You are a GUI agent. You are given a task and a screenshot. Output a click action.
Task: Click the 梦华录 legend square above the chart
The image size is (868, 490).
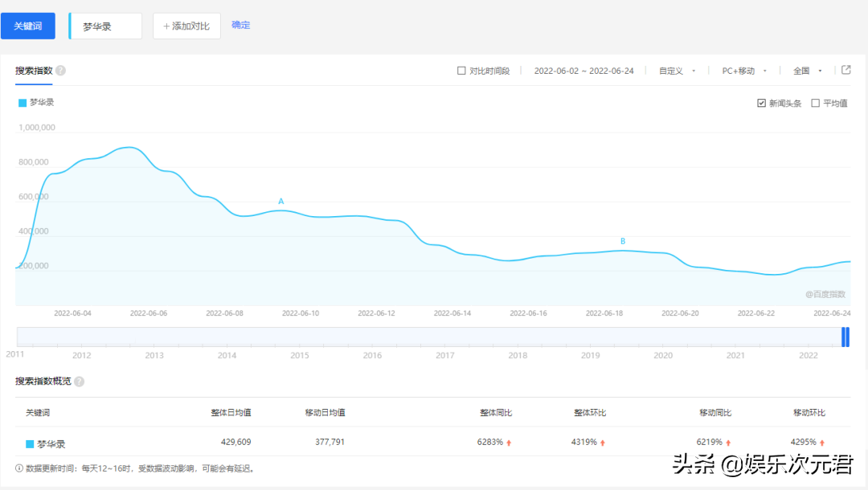[23, 103]
